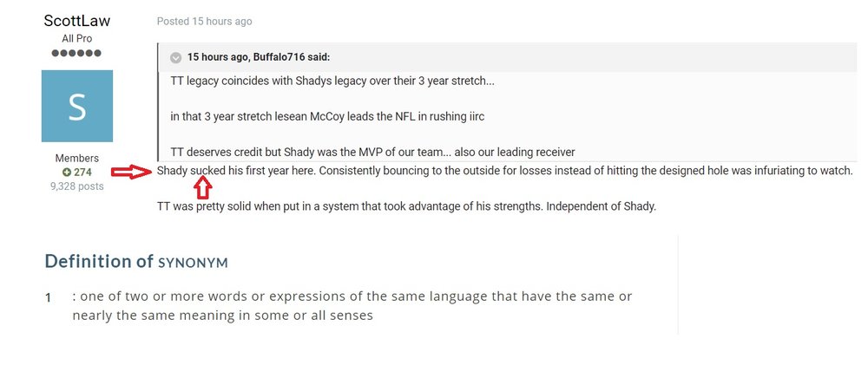
Task: Click the quote header by Buffalo716
Action: (x=259, y=57)
